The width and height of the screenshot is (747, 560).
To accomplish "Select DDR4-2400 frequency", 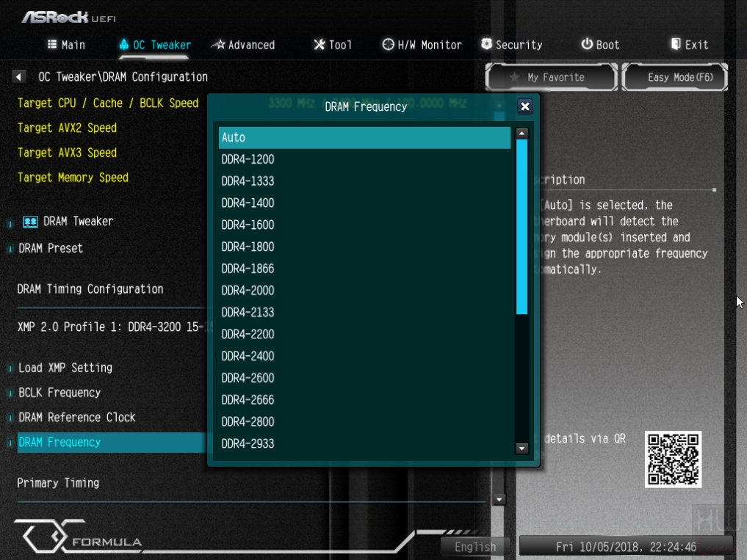I will pyautogui.click(x=364, y=357).
